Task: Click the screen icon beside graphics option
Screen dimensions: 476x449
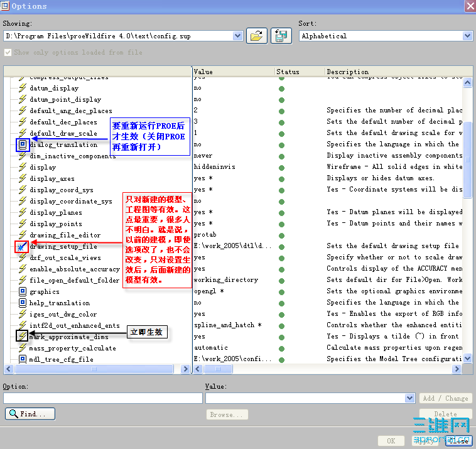Action: point(23,291)
